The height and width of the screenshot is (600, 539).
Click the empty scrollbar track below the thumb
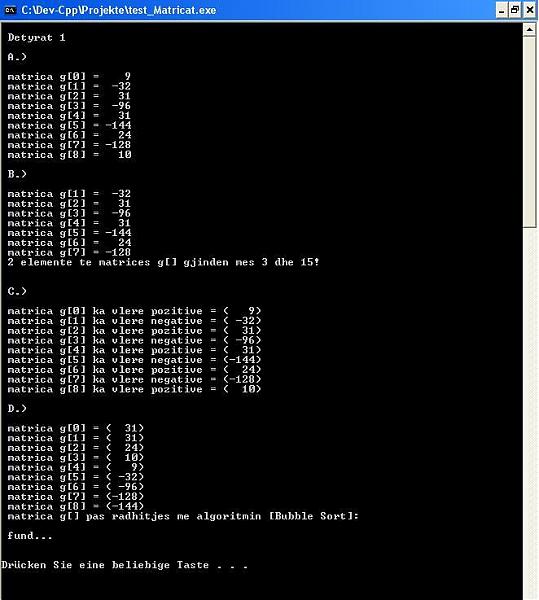coord(529,413)
